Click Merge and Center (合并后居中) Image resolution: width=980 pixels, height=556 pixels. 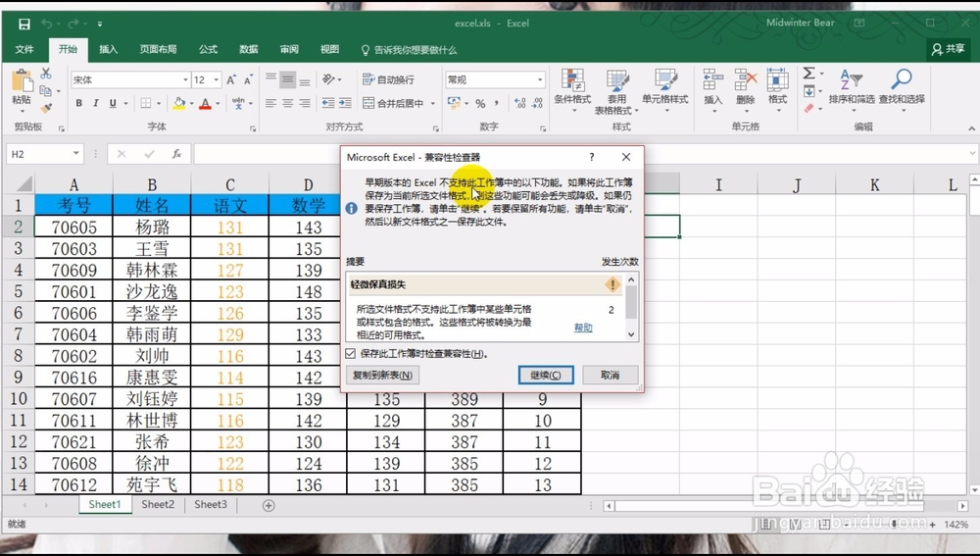(394, 103)
